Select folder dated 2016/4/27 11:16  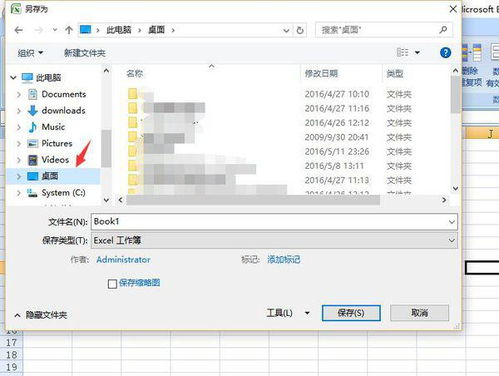(x=270, y=108)
